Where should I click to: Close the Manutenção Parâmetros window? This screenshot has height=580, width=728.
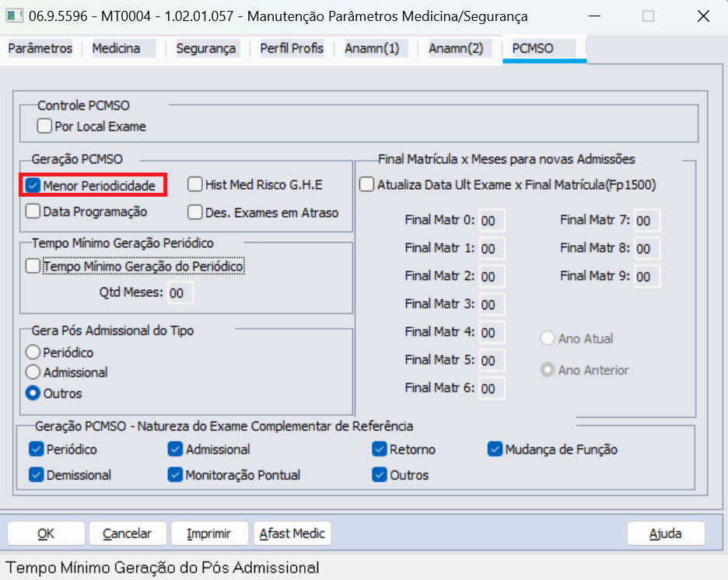[703, 16]
